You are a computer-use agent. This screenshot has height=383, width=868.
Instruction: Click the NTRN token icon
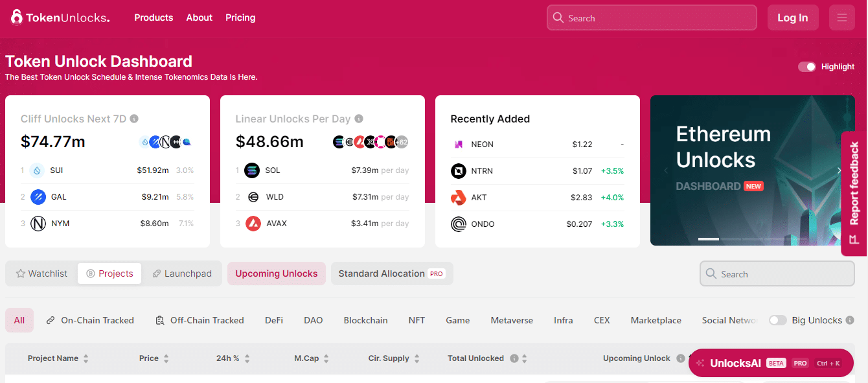point(458,171)
